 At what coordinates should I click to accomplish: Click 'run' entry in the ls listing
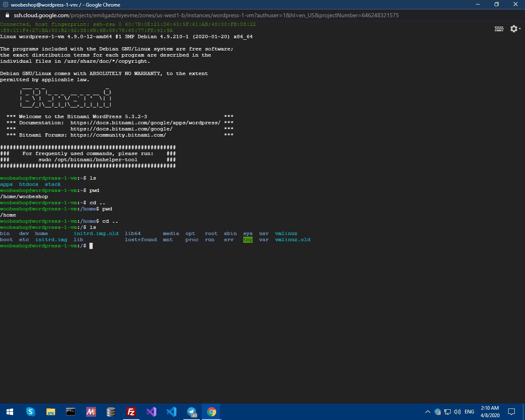pyautogui.click(x=210, y=240)
